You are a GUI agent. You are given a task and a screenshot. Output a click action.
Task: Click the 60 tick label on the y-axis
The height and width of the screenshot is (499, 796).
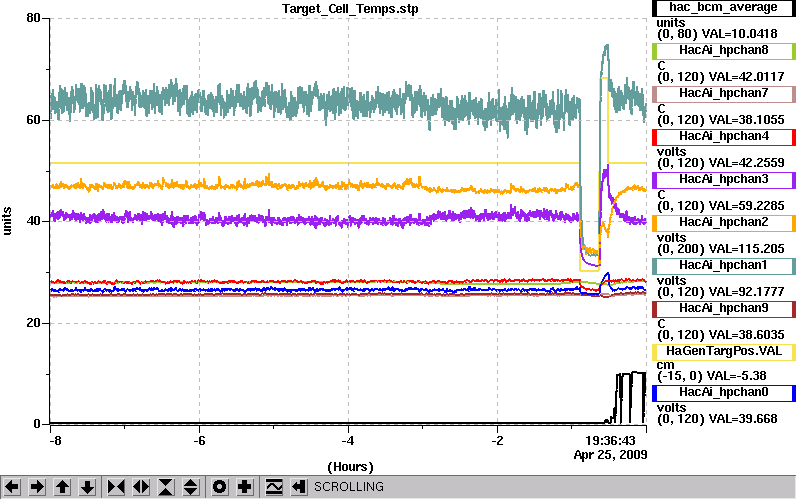[x=33, y=120]
